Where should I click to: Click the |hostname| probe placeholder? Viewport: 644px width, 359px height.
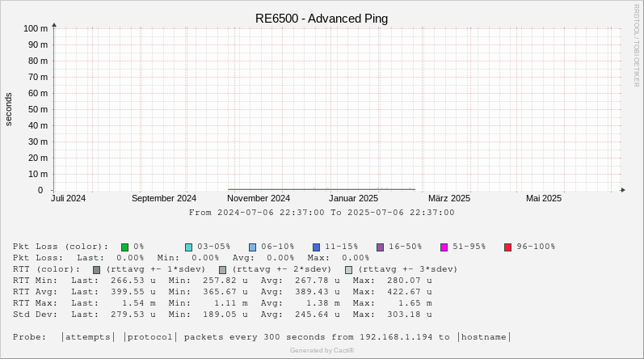click(484, 337)
